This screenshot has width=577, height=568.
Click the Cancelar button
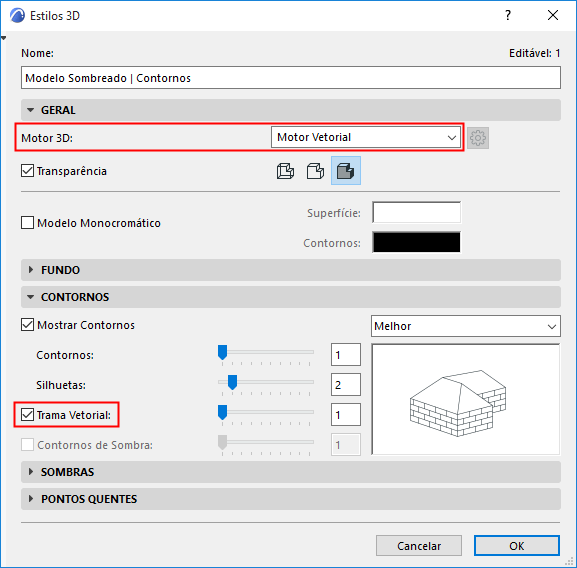[x=419, y=546]
